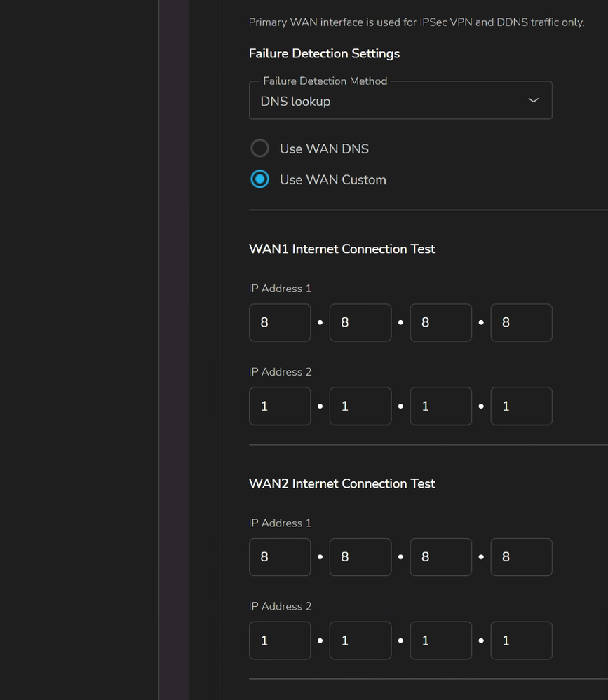The image size is (608, 700).
Task: Click first octet of WAN2 IP Address 2
Action: (x=280, y=640)
